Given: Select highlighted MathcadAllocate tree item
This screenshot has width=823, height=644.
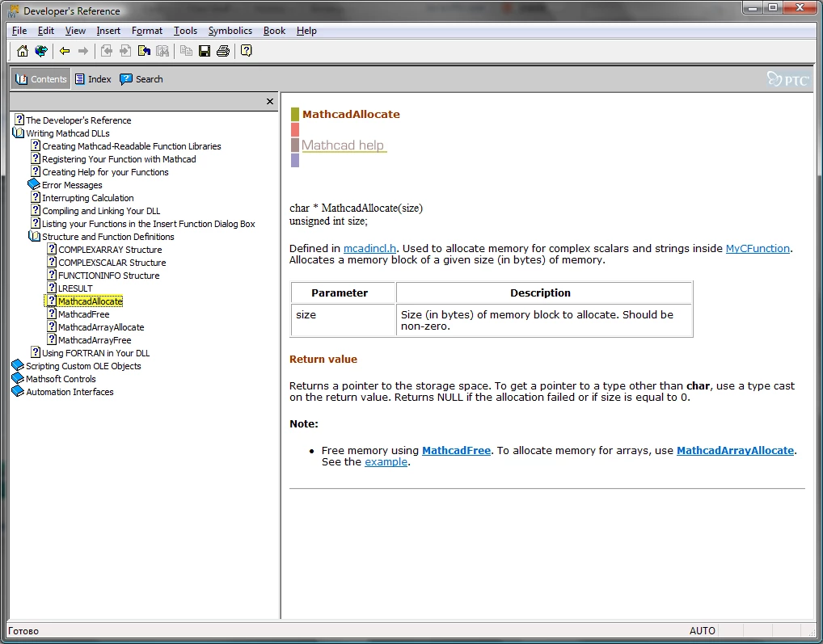Looking at the screenshot, I should 91,301.
